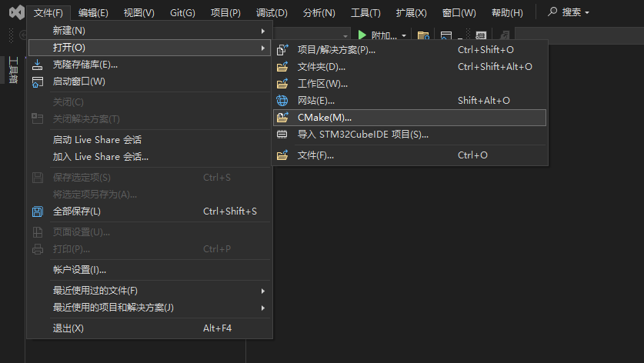Choose 网站(E)... in open submenu
The image size is (644, 363).
pyautogui.click(x=409, y=101)
